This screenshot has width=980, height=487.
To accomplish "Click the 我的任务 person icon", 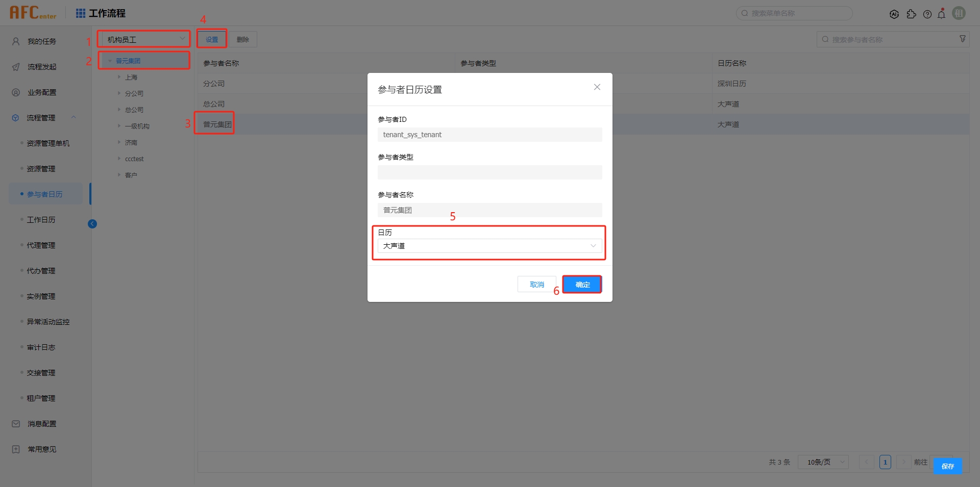I will point(16,41).
